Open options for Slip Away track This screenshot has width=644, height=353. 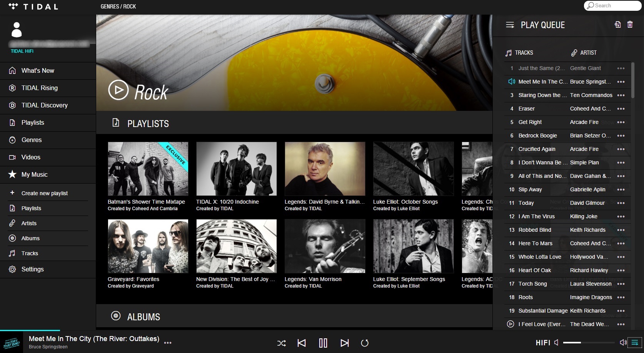click(621, 189)
